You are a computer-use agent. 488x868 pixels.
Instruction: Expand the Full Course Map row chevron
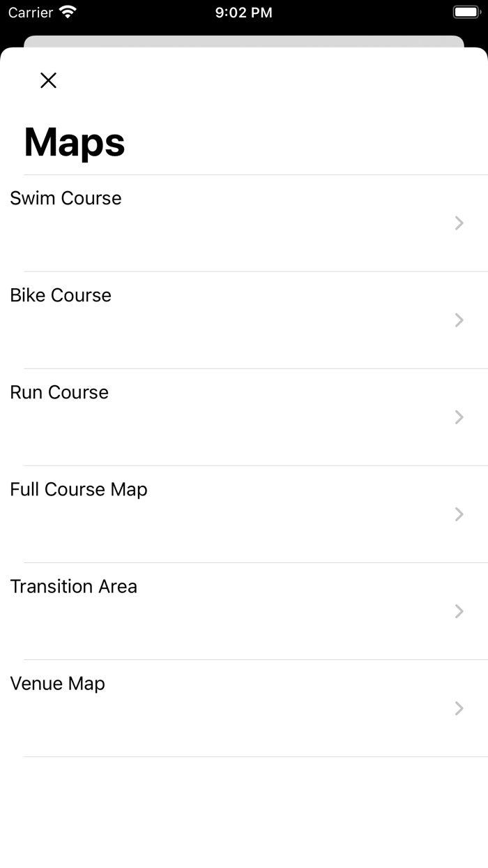459,514
